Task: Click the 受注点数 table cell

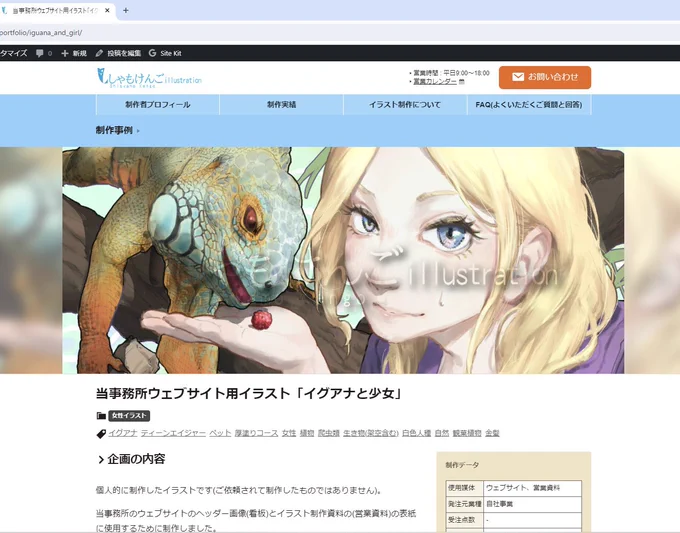Action: click(x=464, y=520)
